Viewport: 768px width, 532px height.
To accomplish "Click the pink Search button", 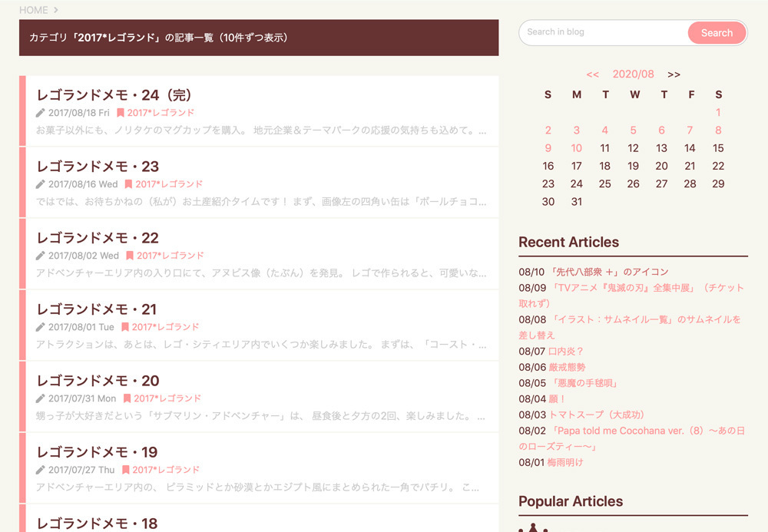I will point(717,33).
